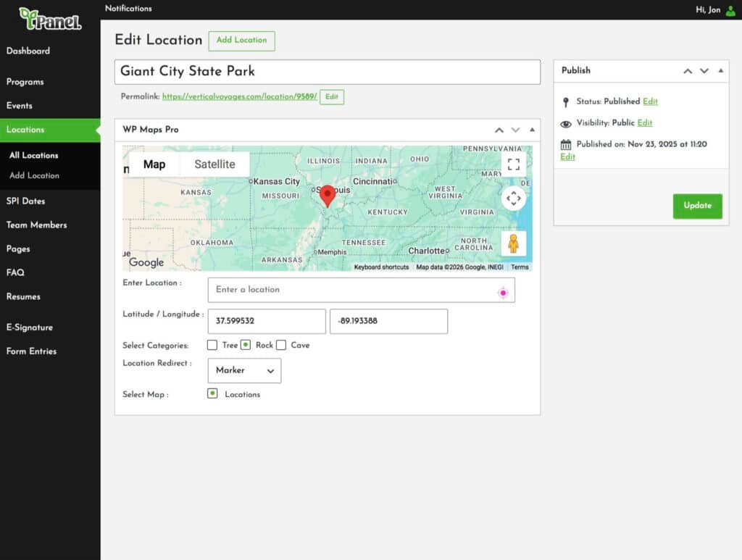Click the latitude field 37.599532
The height and width of the screenshot is (560, 742).
pyautogui.click(x=267, y=321)
